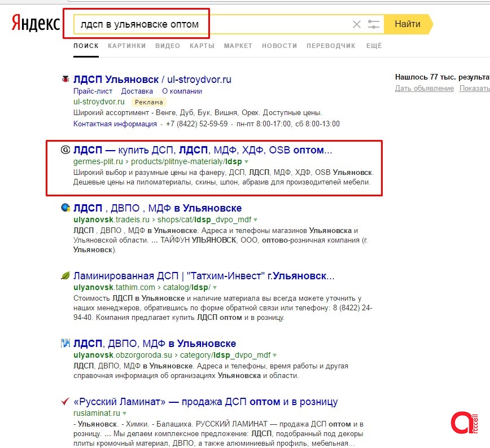
Task: Clear the search query with the X icon
Action: pos(357,24)
